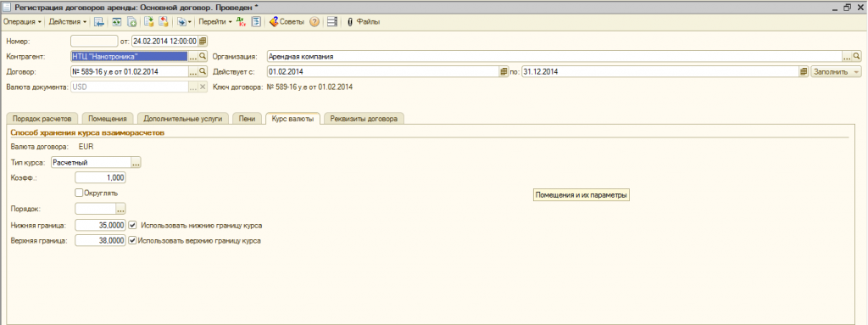Click the Способ хранения курса взаиморасчетов heading

point(87,133)
